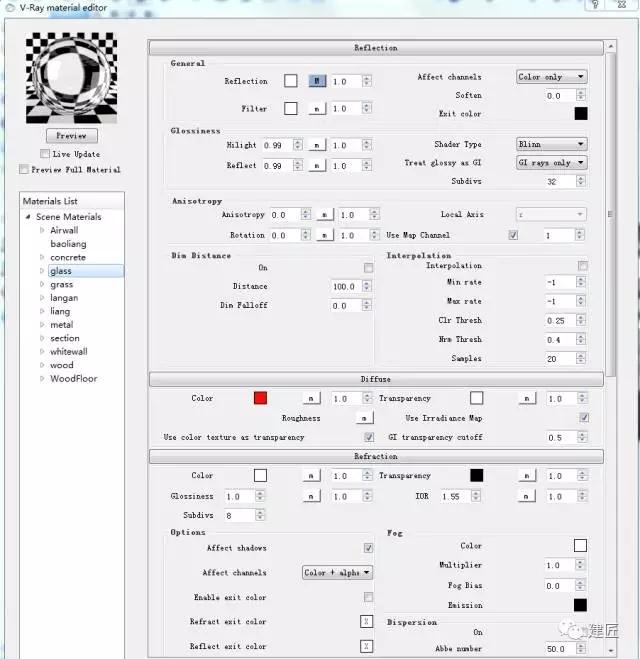Collapse the Diffuse rollout header
Screen dimensions: 640x659
tap(376, 379)
